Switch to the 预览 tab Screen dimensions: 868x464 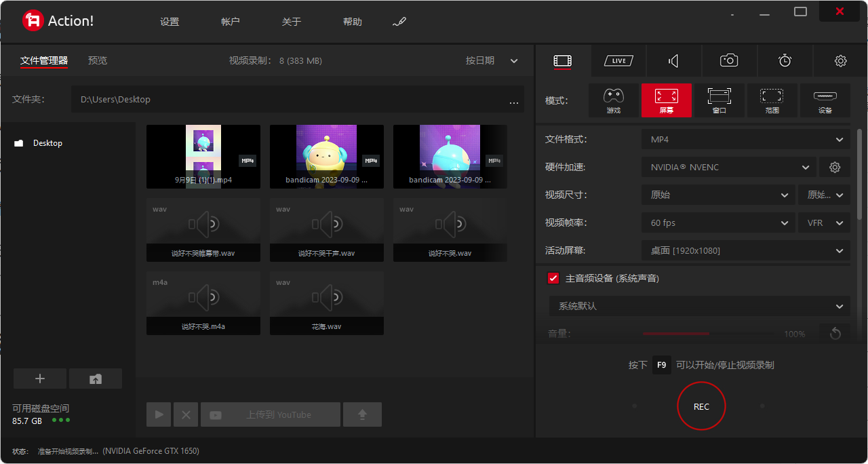(x=97, y=60)
